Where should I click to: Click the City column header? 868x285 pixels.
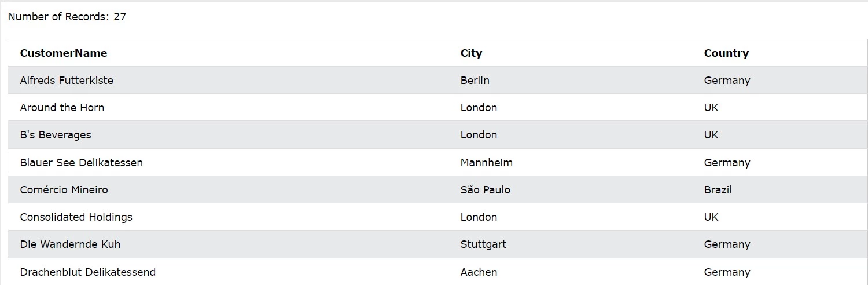[471, 53]
